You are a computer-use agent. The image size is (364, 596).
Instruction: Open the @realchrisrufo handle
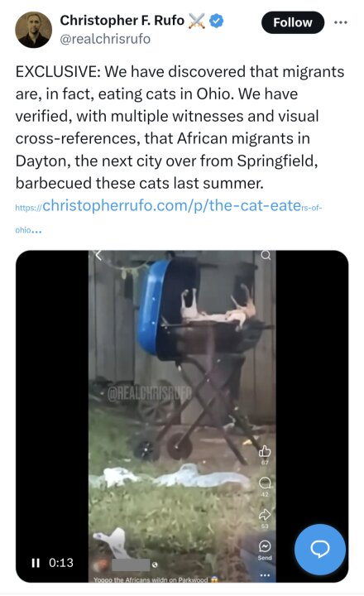pos(105,39)
